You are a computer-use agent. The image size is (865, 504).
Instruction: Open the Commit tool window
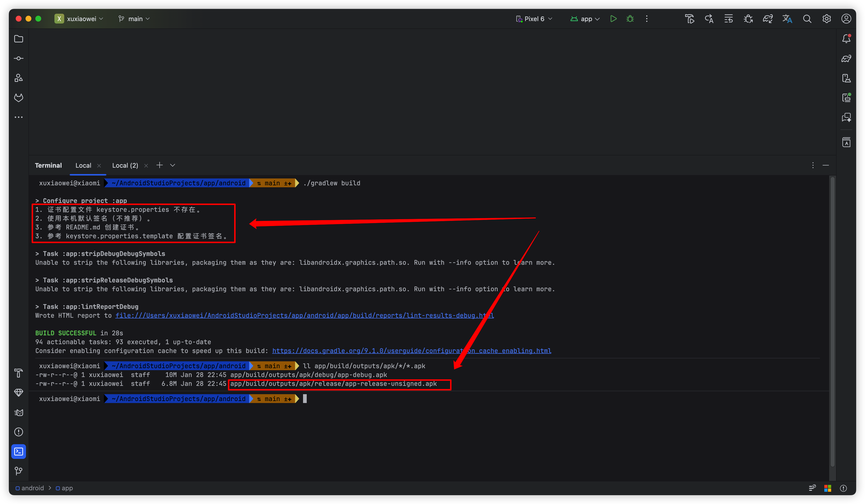(19, 59)
